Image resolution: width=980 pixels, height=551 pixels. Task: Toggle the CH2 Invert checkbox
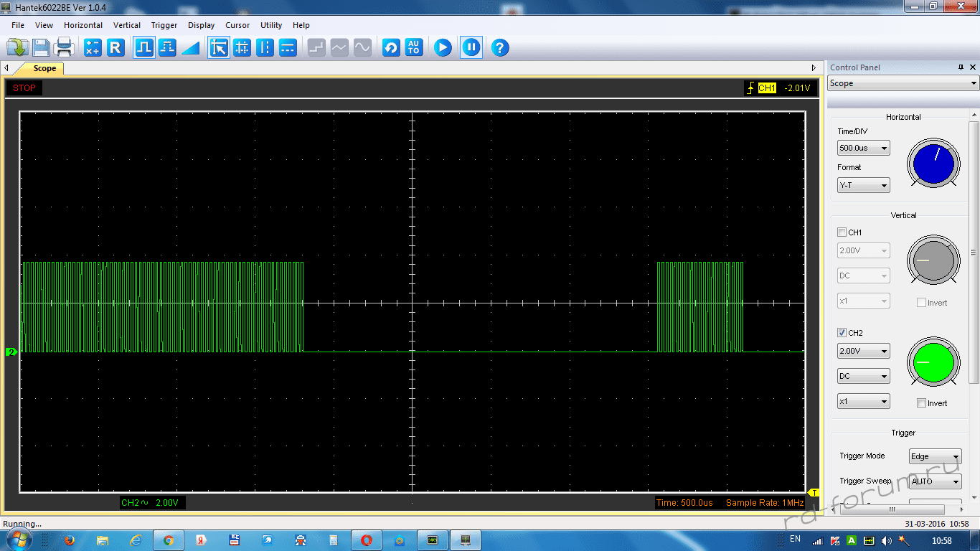pyautogui.click(x=922, y=403)
